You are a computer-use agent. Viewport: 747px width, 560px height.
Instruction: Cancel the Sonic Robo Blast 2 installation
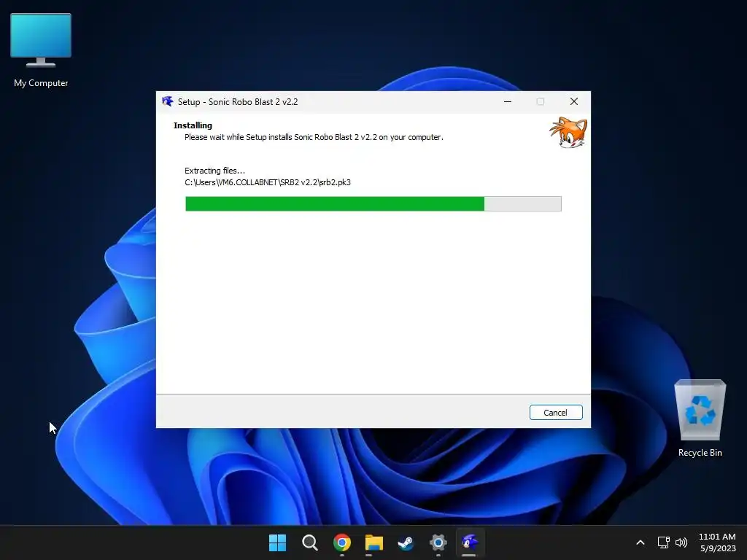click(x=555, y=413)
